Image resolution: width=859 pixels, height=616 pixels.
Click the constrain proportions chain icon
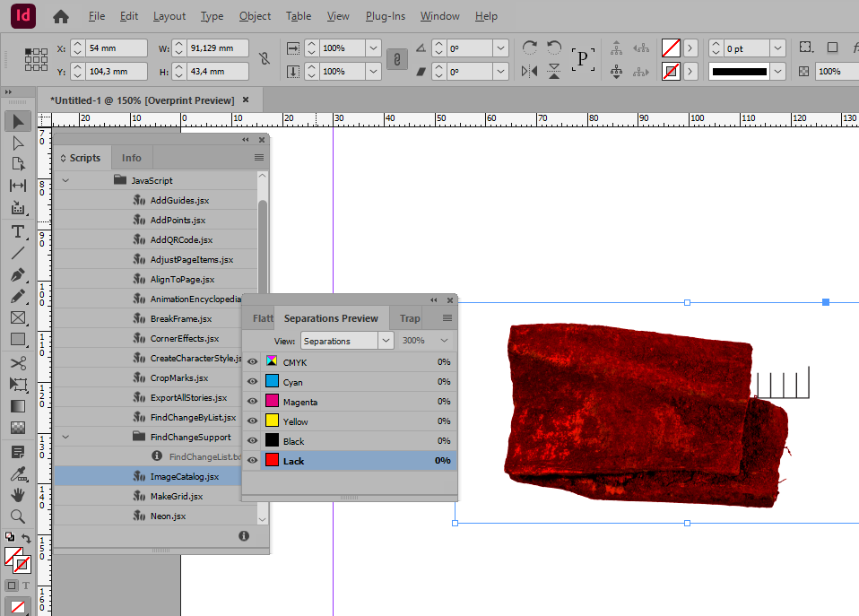265,58
